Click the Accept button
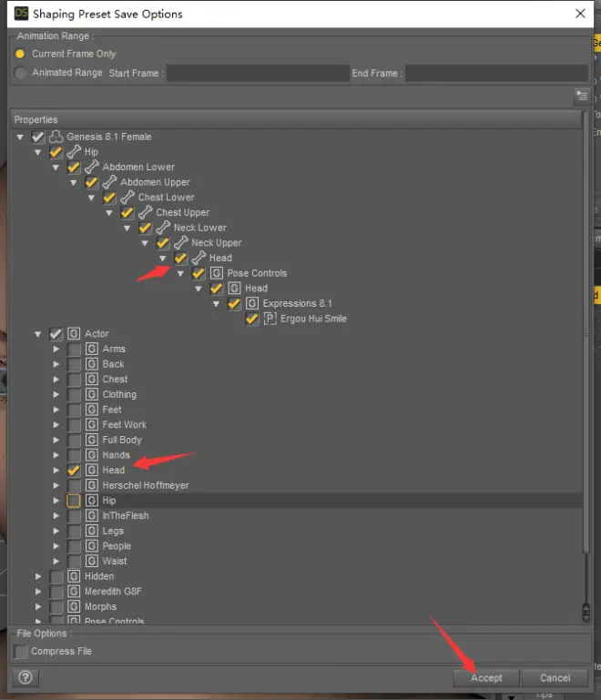This screenshot has height=700, width=601. 486,677
